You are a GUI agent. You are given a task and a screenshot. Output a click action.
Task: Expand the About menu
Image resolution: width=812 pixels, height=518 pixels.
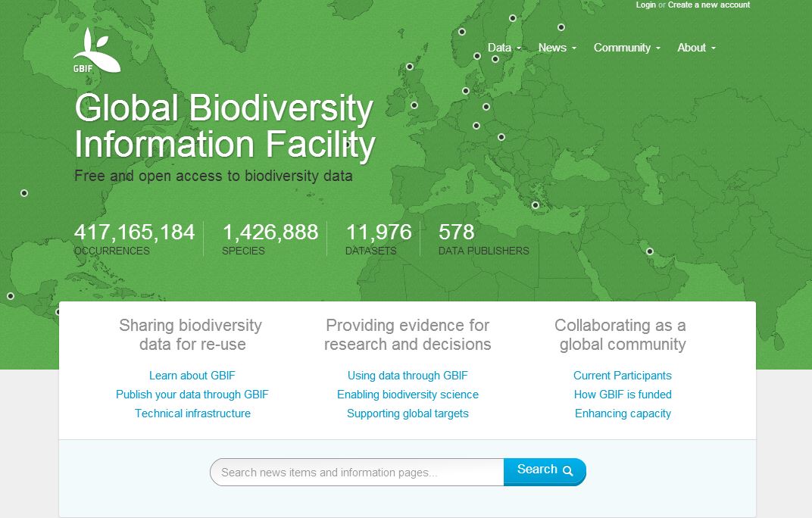[x=697, y=48]
